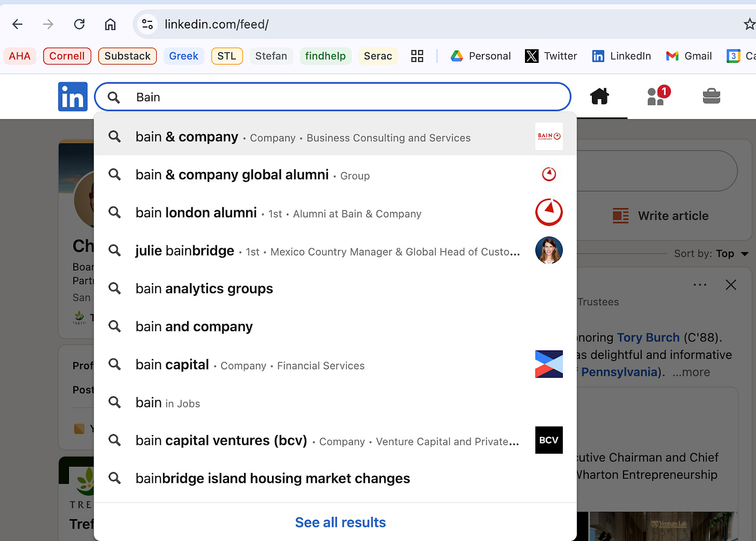
Task: Search for bain in Jobs
Action: 335,402
